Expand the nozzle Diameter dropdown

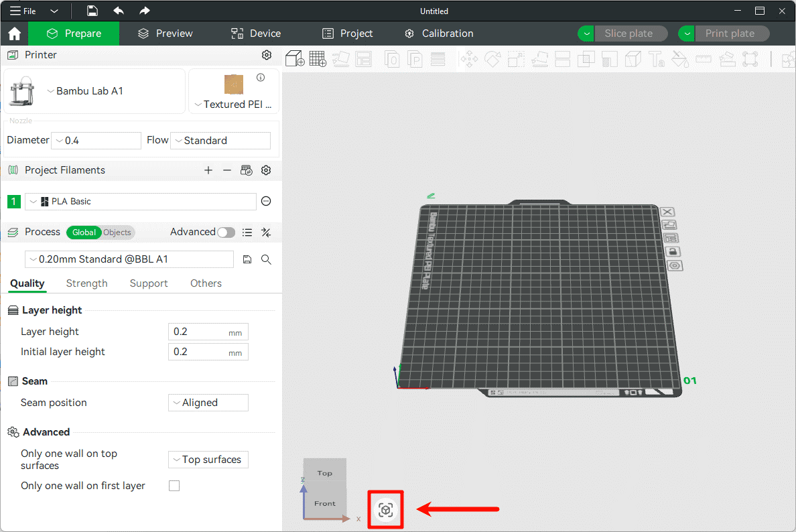coord(96,141)
